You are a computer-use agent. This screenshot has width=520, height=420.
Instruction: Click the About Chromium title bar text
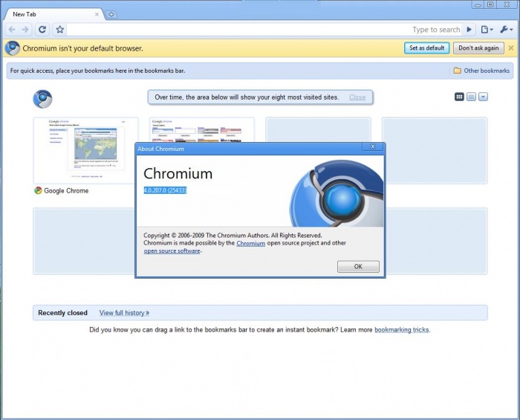point(161,149)
